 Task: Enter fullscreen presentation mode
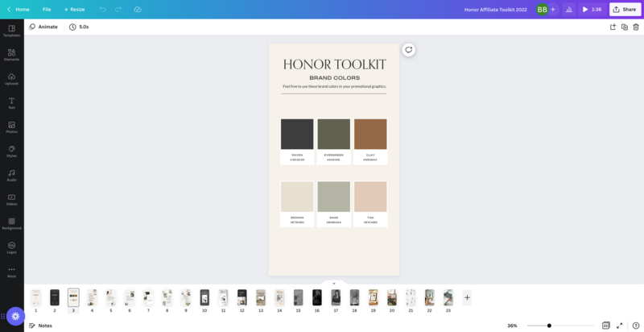pos(619,326)
